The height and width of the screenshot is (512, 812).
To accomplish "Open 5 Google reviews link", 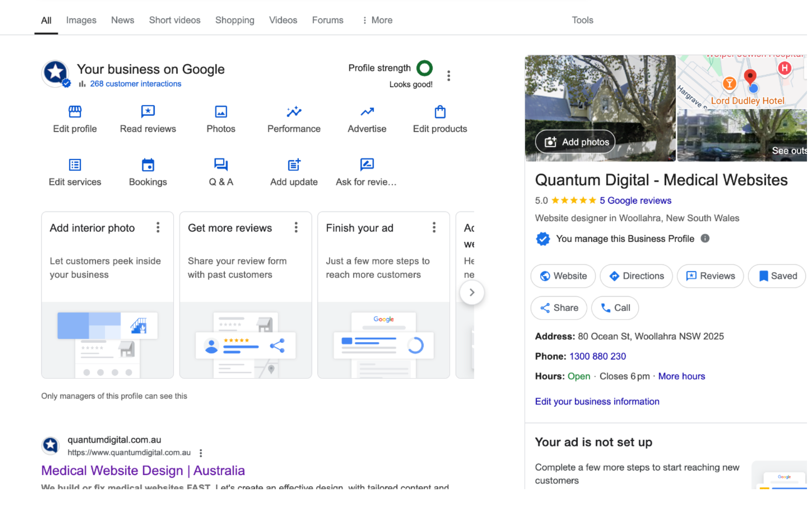I will click(x=635, y=201).
